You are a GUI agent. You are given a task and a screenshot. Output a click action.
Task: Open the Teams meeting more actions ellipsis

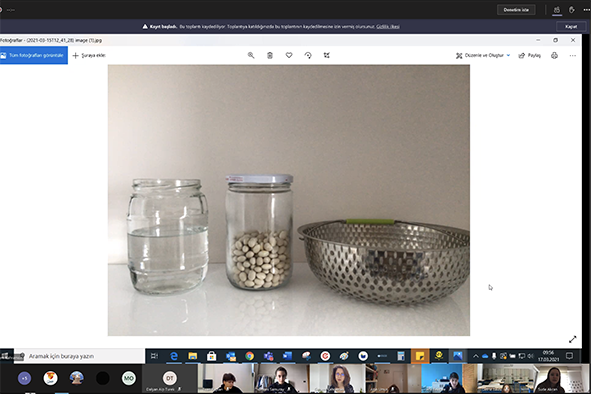(x=586, y=10)
